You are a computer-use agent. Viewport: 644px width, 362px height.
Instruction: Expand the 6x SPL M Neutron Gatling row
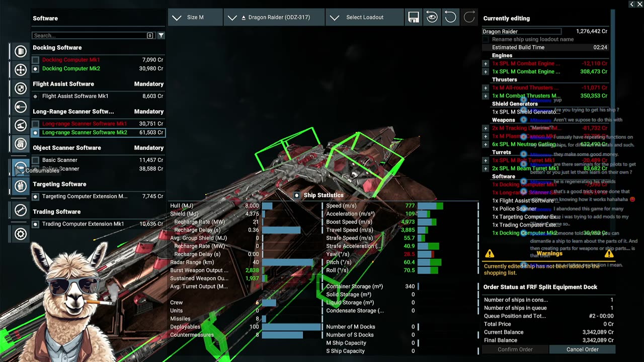tap(486, 144)
